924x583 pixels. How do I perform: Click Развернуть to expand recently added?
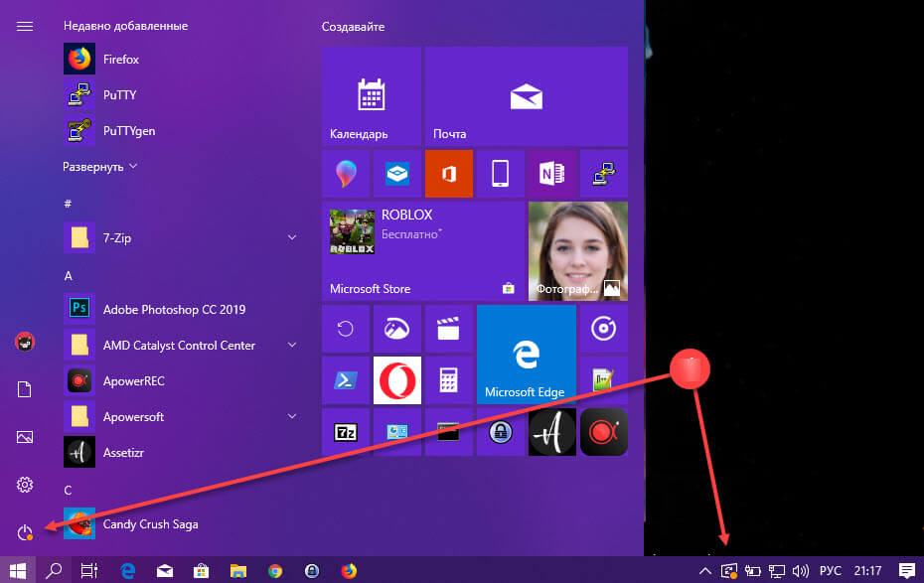pos(100,167)
